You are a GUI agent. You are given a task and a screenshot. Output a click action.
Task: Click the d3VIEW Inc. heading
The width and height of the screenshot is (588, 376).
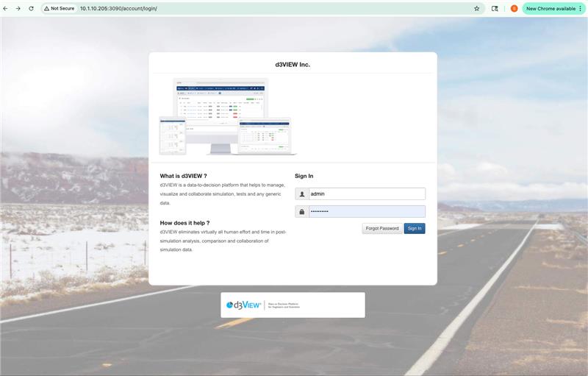click(293, 65)
